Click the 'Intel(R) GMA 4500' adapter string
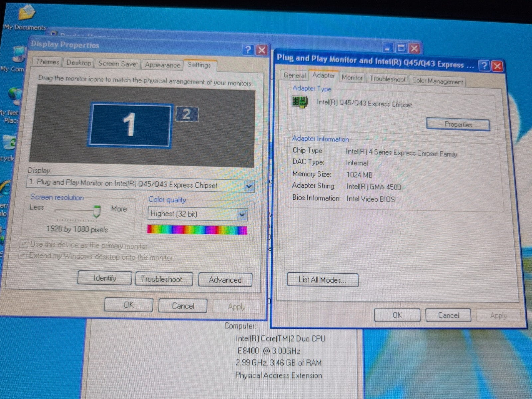532x399 pixels. tap(374, 187)
